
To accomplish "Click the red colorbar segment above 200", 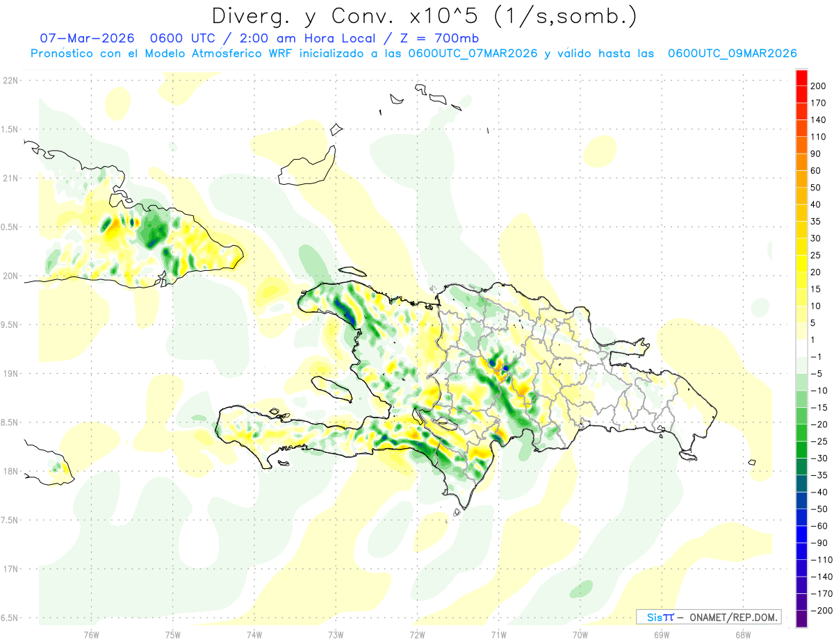I will [x=801, y=77].
